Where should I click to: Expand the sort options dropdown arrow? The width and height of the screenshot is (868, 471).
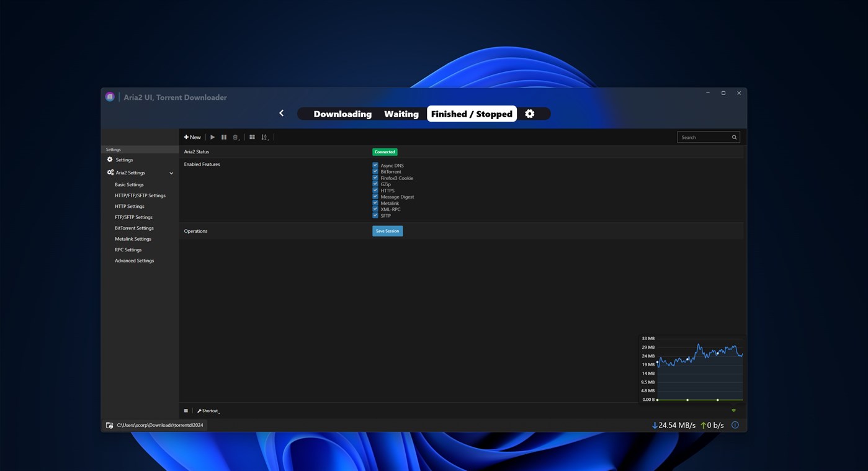pyautogui.click(x=269, y=140)
